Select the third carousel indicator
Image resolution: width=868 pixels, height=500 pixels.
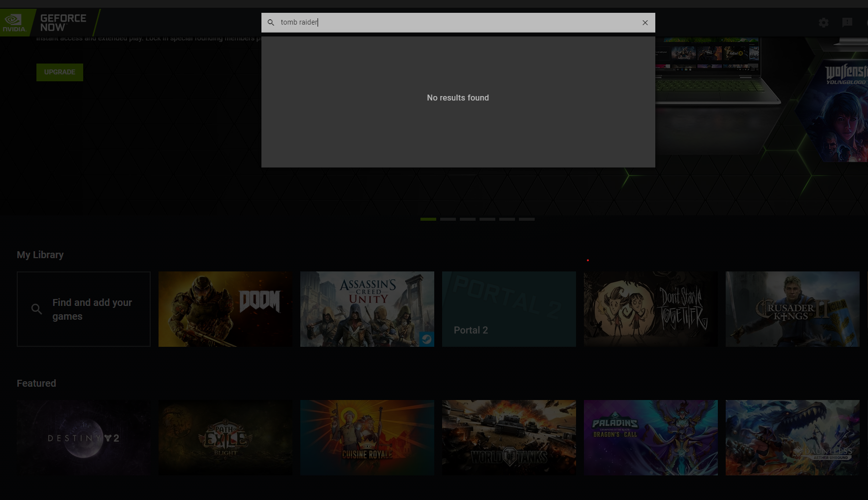(468, 219)
